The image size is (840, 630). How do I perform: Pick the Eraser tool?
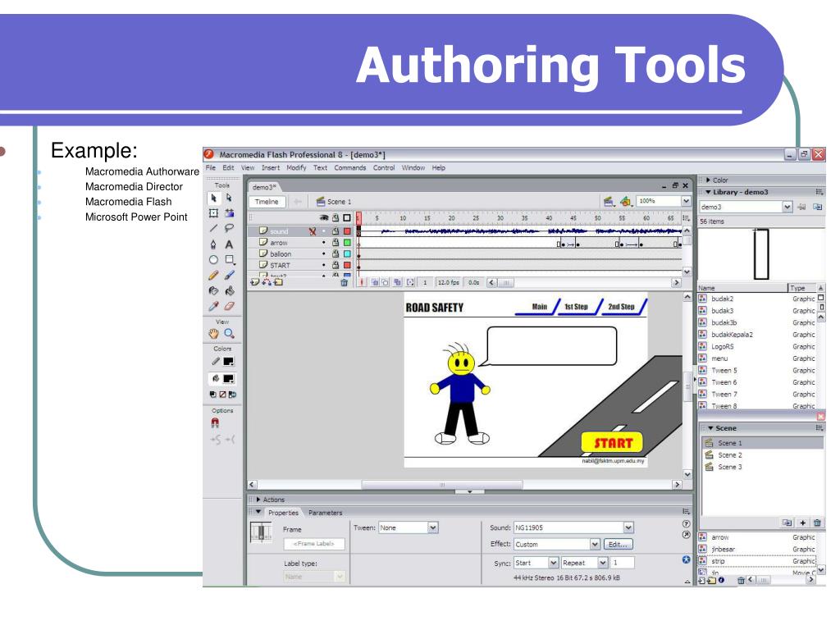click(230, 307)
